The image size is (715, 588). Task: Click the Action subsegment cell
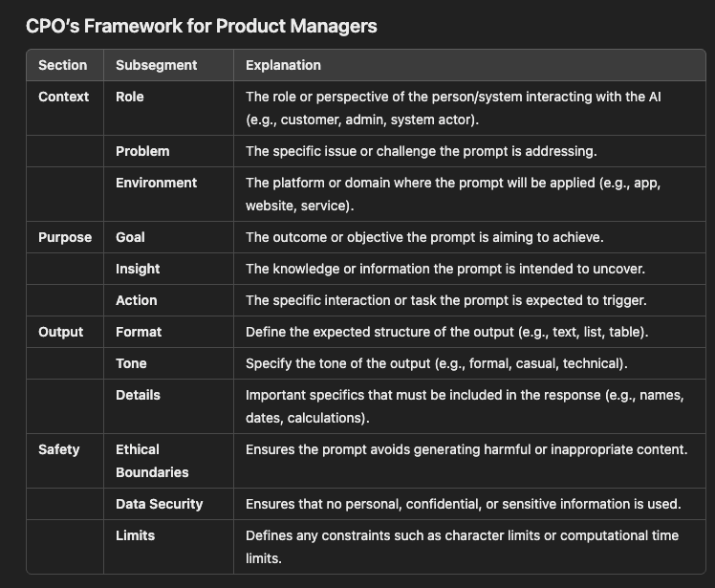click(136, 300)
